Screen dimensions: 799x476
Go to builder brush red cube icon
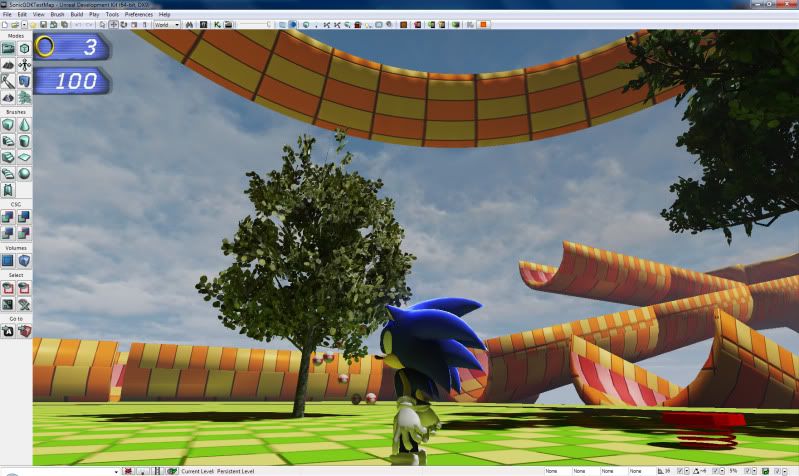click(24, 331)
